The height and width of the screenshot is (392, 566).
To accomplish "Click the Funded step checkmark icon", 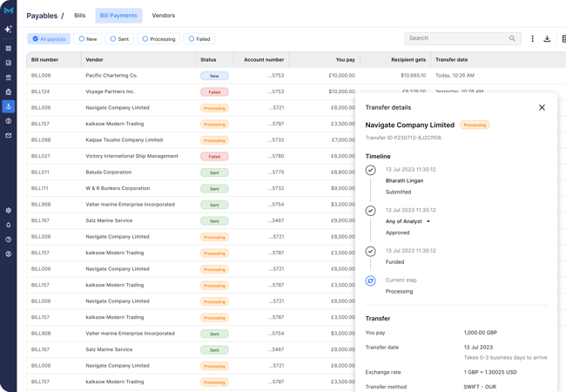I will [x=370, y=251].
